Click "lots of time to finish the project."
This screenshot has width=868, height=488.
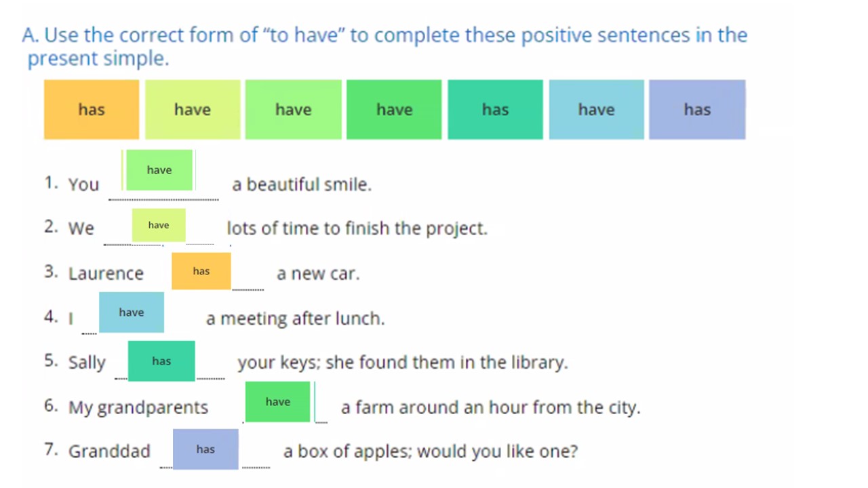coord(357,228)
